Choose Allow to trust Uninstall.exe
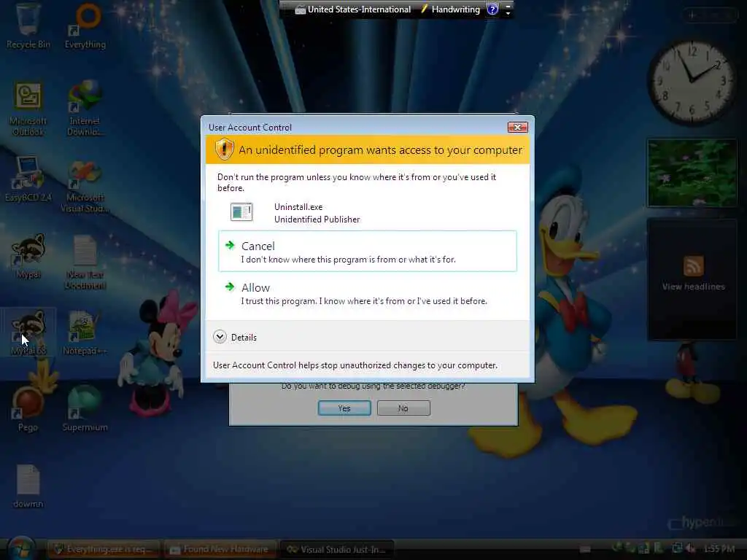Viewport: 747px width, 560px height. [x=368, y=293]
